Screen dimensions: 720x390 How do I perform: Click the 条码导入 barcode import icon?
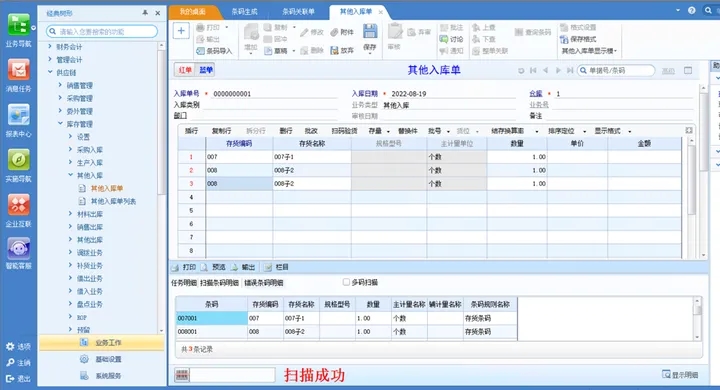[x=200, y=51]
